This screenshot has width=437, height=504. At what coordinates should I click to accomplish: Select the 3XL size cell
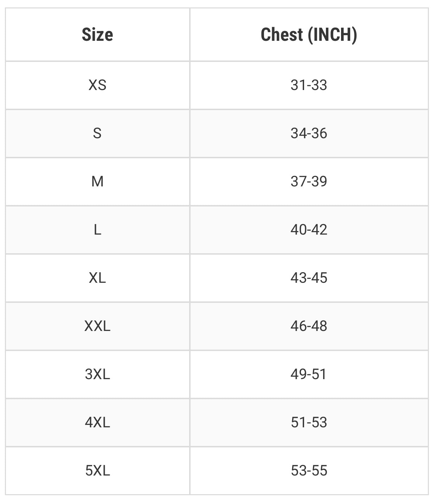click(97, 374)
